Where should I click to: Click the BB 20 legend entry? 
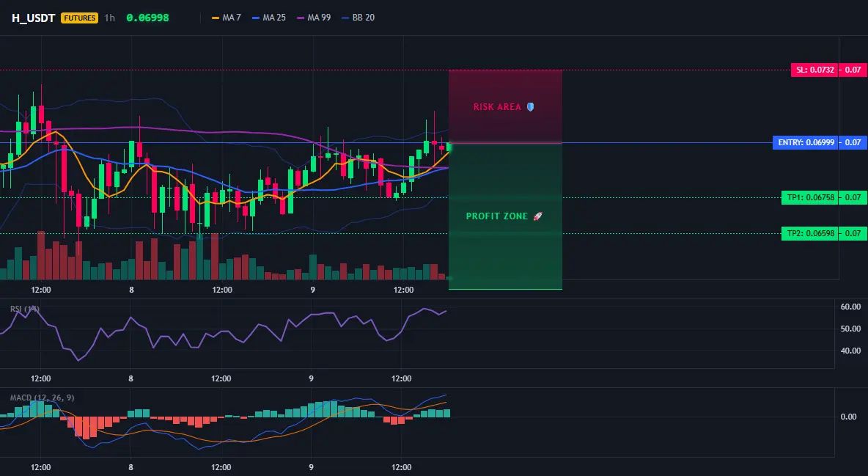358,18
